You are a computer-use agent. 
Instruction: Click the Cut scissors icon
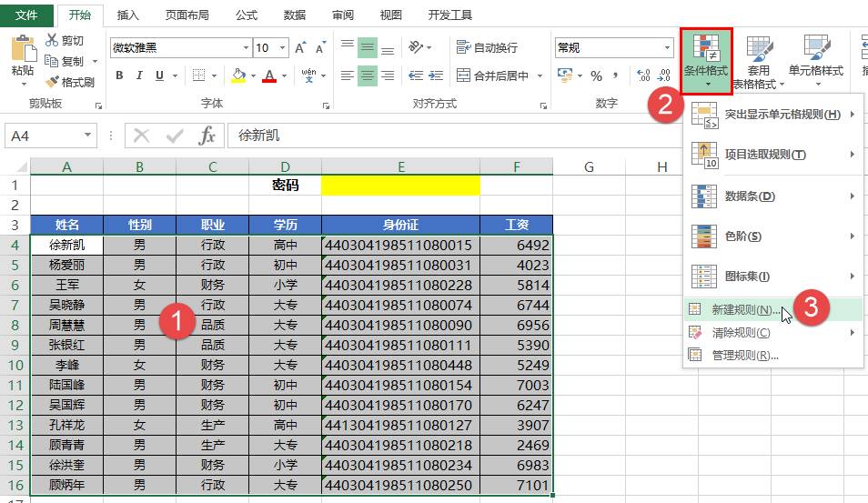(52, 40)
